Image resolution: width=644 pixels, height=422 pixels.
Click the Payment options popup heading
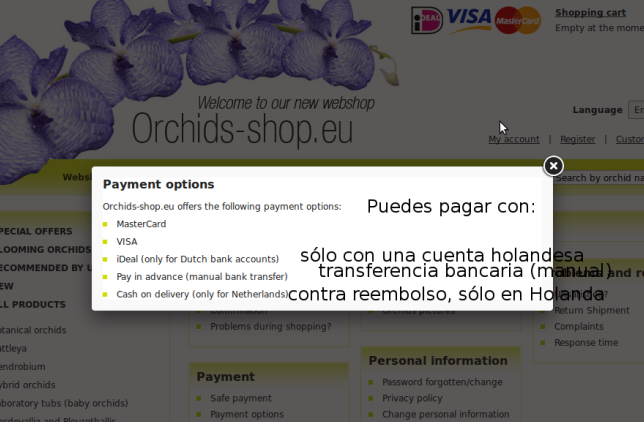click(159, 184)
